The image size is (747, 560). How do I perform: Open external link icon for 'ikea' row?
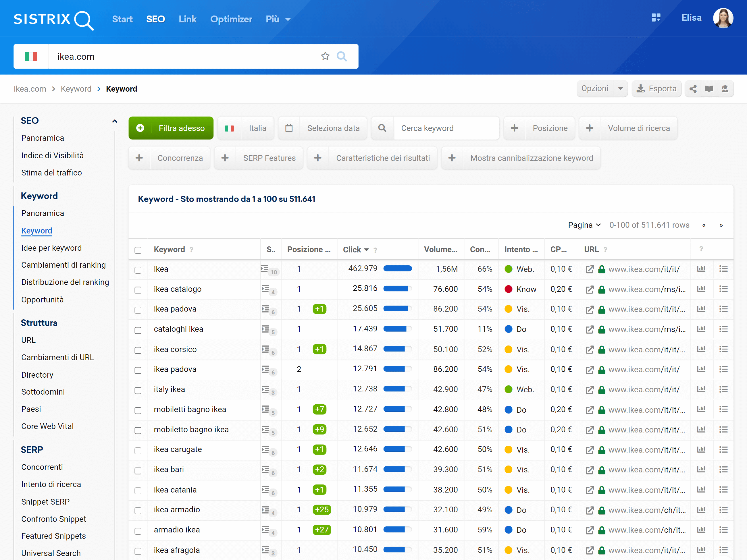point(590,269)
